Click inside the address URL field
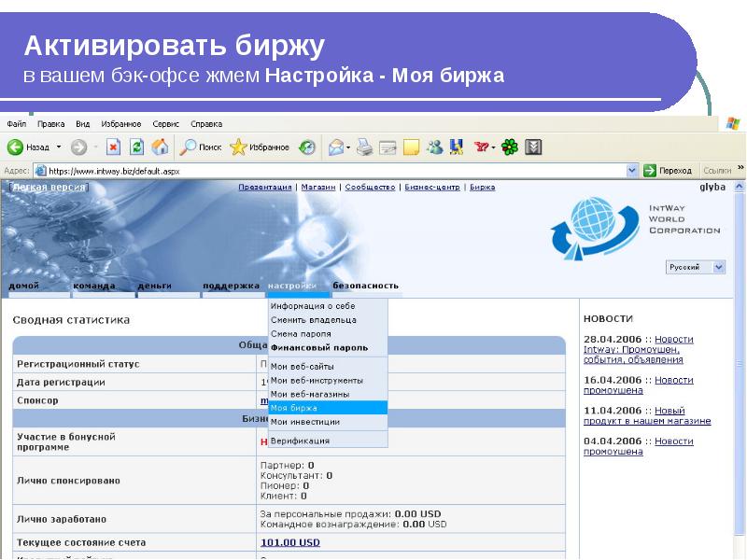747x560 pixels. point(327,171)
